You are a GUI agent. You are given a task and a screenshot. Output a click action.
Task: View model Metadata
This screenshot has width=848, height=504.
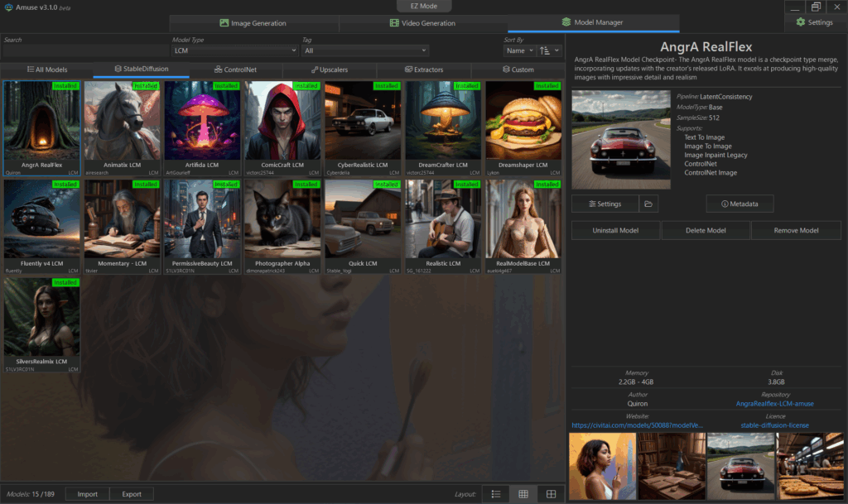coord(740,204)
